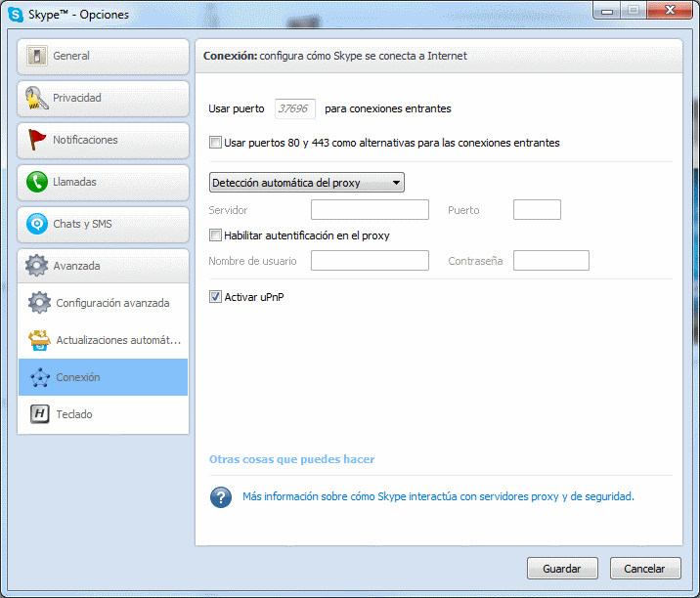Viewport: 700px width, 598px height.
Task: Minimize the Skype Opciones window
Action: click(606, 11)
